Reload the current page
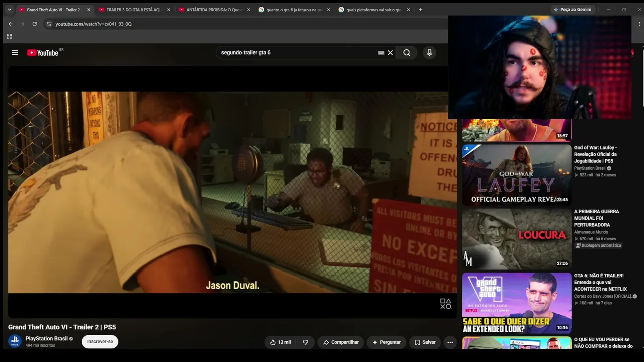The height and width of the screenshot is (362, 644). [34, 24]
